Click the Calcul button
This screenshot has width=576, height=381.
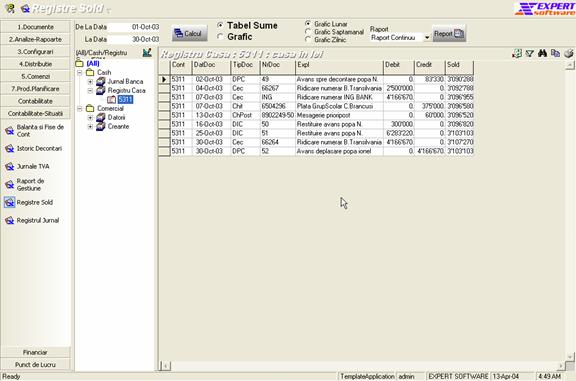pos(189,33)
